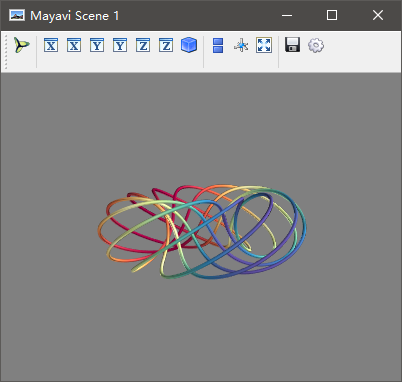Switch to isometric view with blue cube
Image resolution: width=402 pixels, height=382 pixels.
point(189,45)
